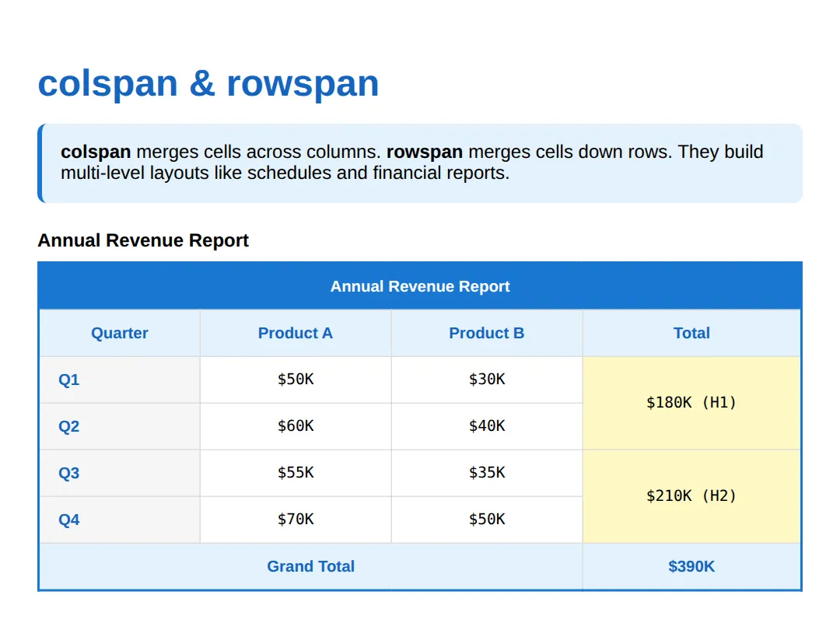Screen dimensions: 840x630
Task: Select the 'Quarter' column header
Action: [x=120, y=333]
